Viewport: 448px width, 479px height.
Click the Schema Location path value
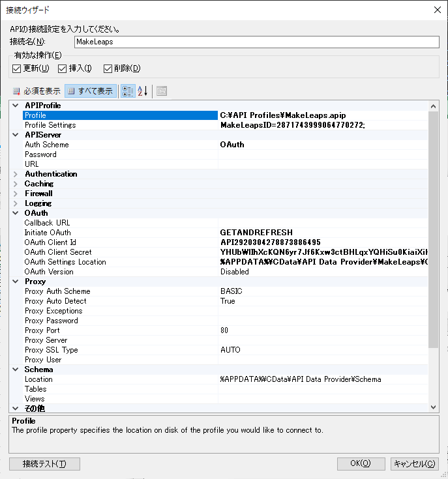(x=301, y=379)
